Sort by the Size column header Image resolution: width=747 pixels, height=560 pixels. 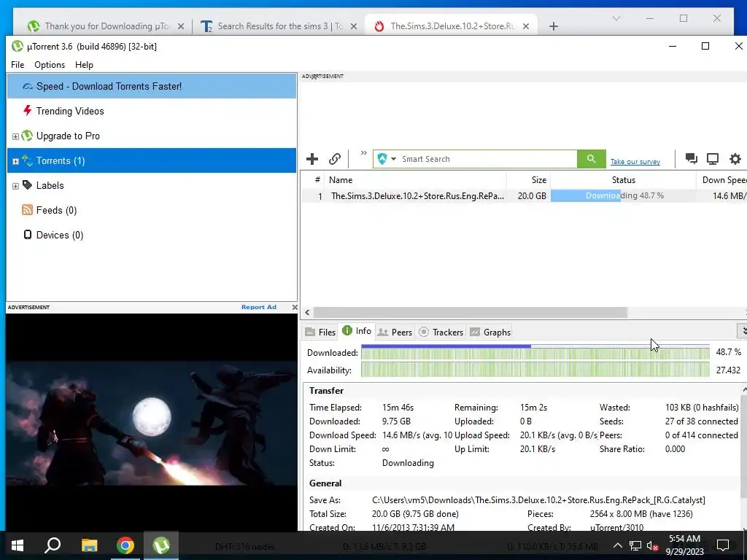click(x=528, y=180)
